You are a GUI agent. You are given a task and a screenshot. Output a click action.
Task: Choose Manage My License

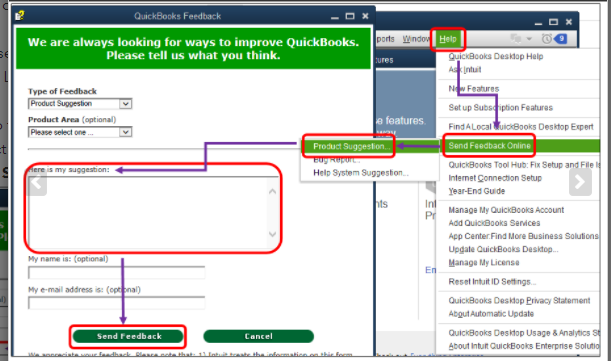(x=484, y=263)
